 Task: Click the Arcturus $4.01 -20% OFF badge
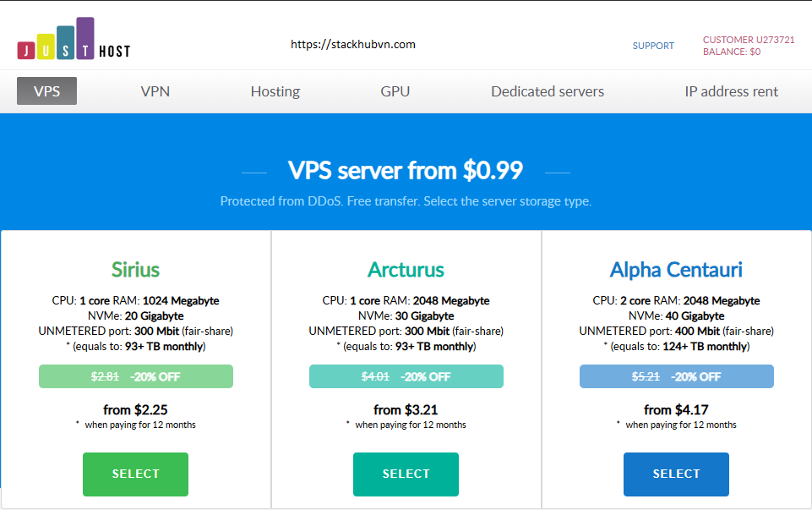[406, 376]
